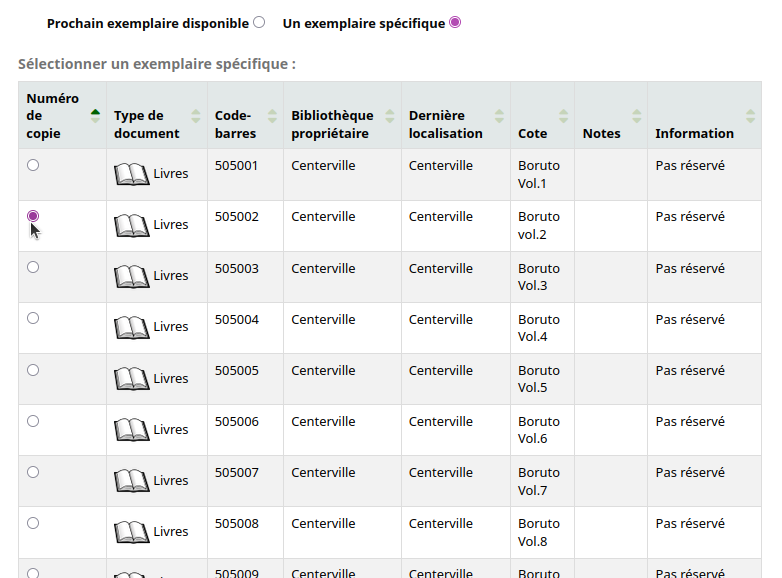The height and width of the screenshot is (578, 782).
Task: Click the book icon in row 505004
Action: pos(132,327)
